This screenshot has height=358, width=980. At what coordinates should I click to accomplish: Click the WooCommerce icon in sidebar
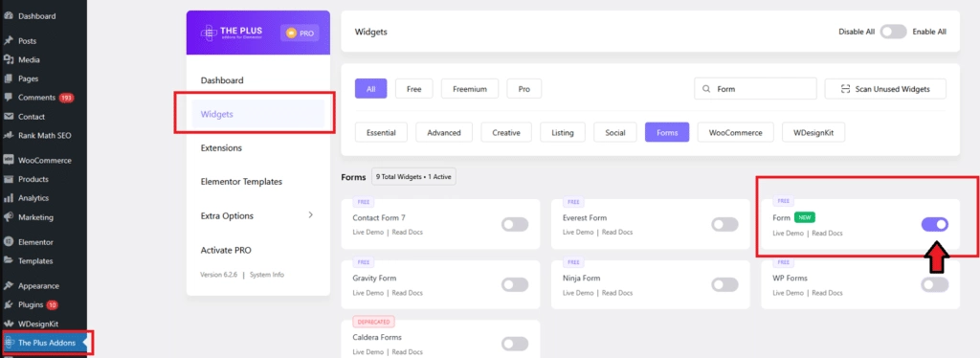coord(9,160)
